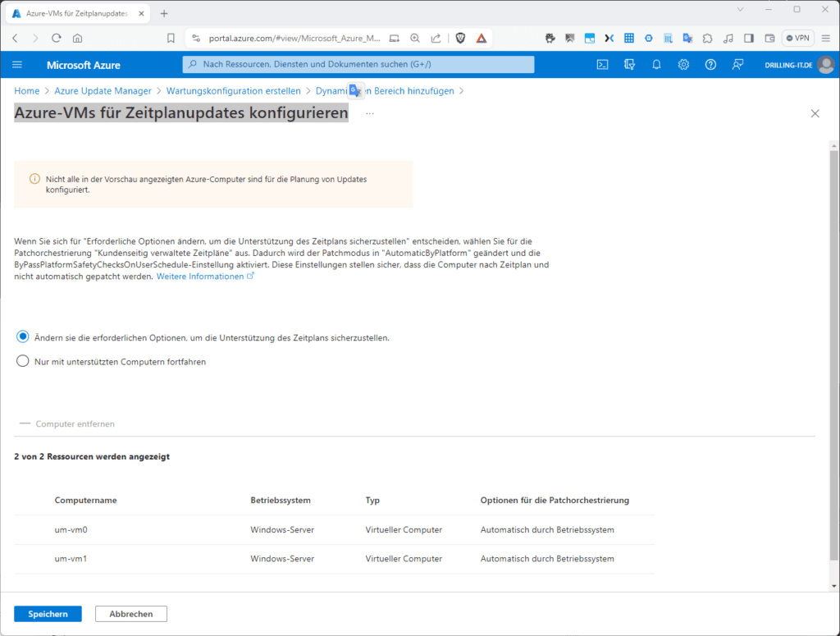
Task: Go back in the browser
Action: [x=15, y=38]
